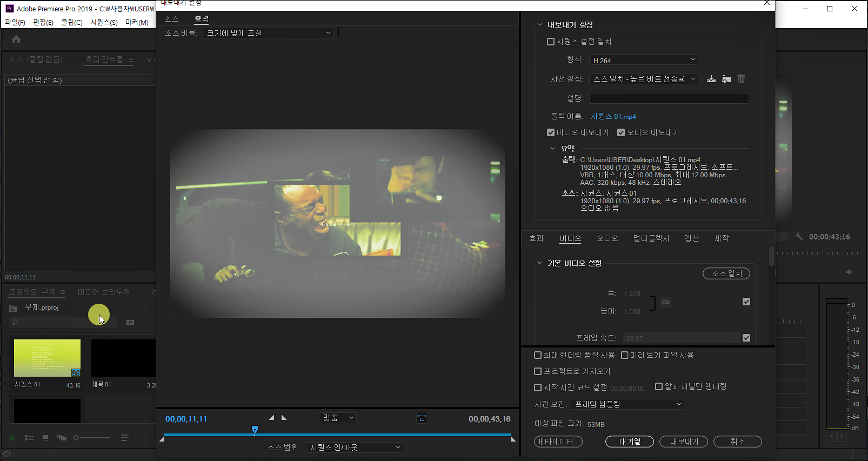This screenshot has width=868, height=461.
Task: Open the 형식 H.264 format dropdown
Action: tap(644, 60)
